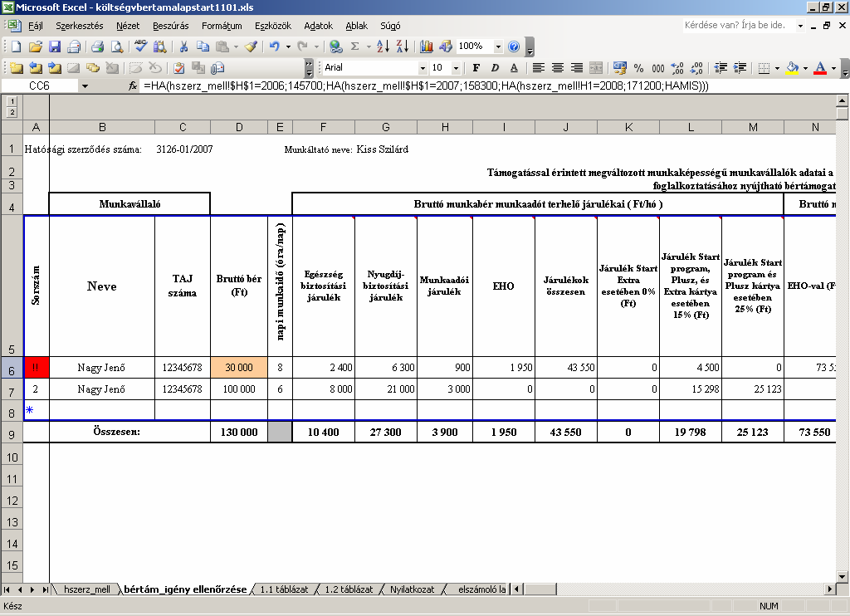
Task: Insert a hyperlink via globe icon
Action: coord(336,46)
